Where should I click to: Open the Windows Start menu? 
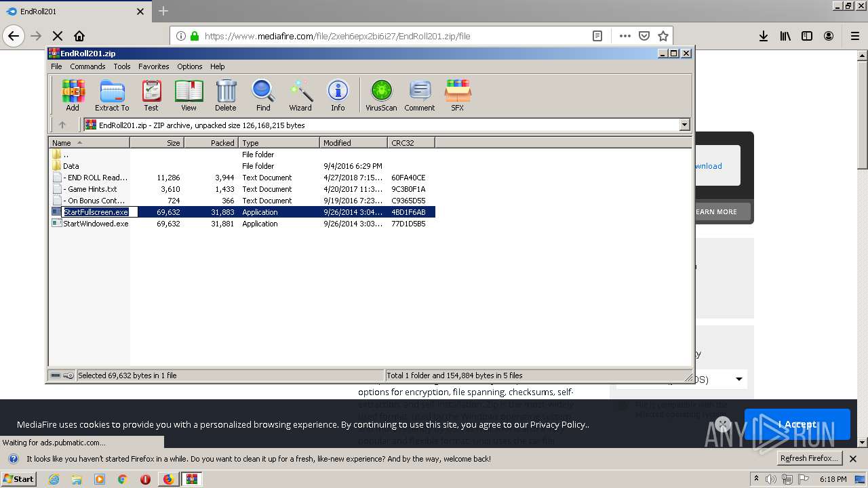click(x=18, y=479)
